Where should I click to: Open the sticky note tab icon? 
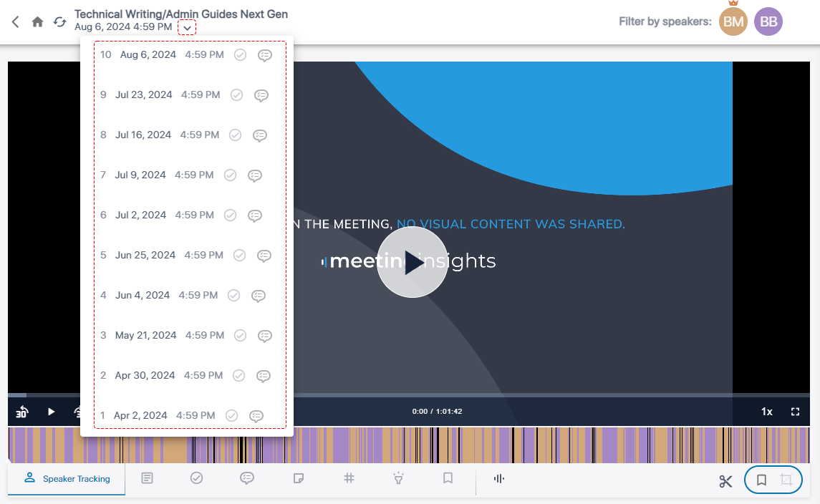click(x=299, y=478)
